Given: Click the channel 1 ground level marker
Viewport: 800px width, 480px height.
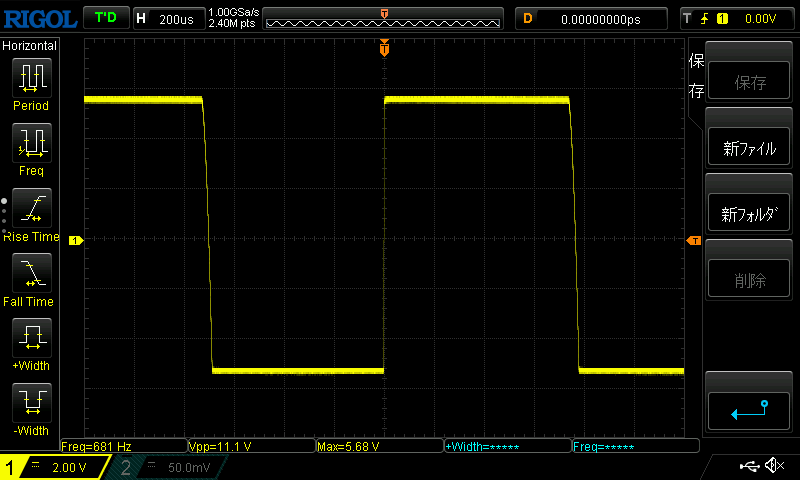Looking at the screenshot, I should coord(76,240).
